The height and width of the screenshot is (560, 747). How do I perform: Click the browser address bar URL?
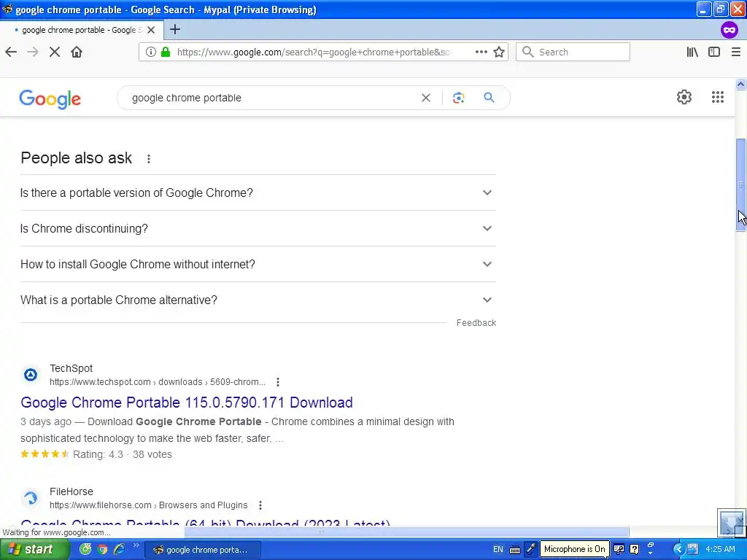click(313, 52)
